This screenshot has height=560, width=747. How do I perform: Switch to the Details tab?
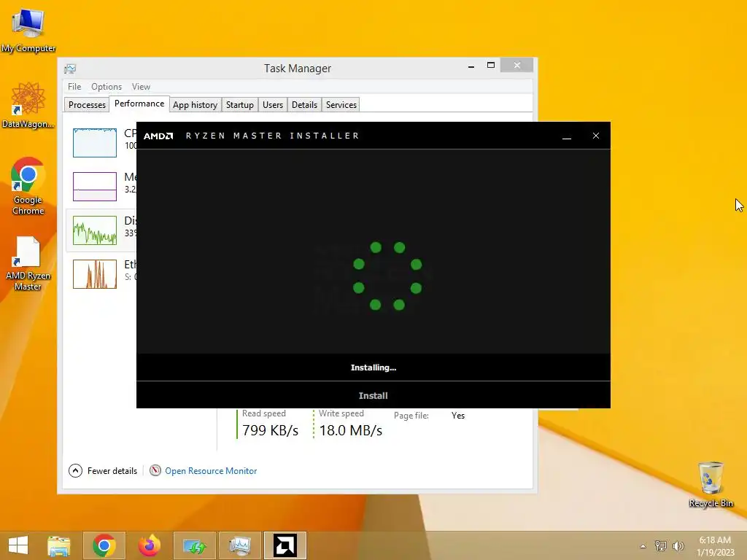pyautogui.click(x=304, y=105)
